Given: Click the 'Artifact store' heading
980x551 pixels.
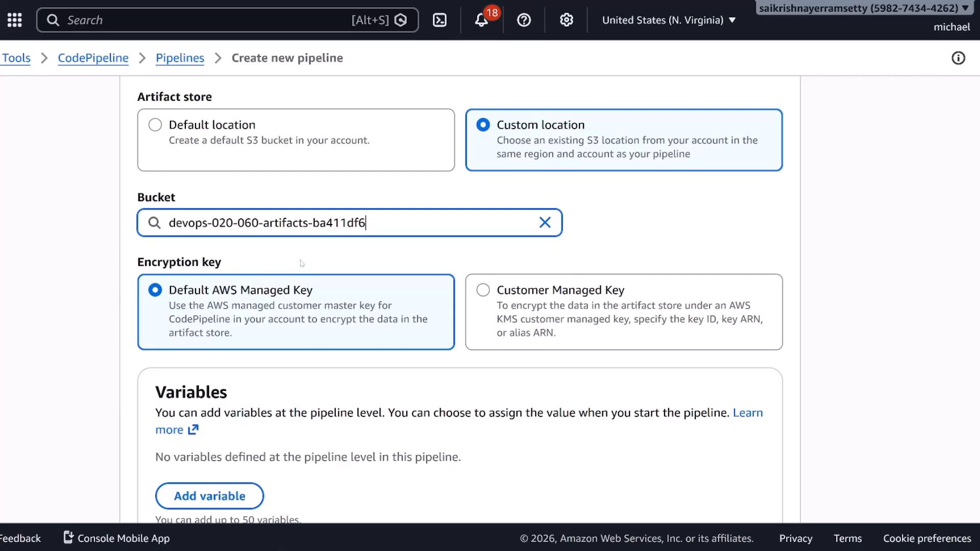Looking at the screenshot, I should [x=175, y=97].
